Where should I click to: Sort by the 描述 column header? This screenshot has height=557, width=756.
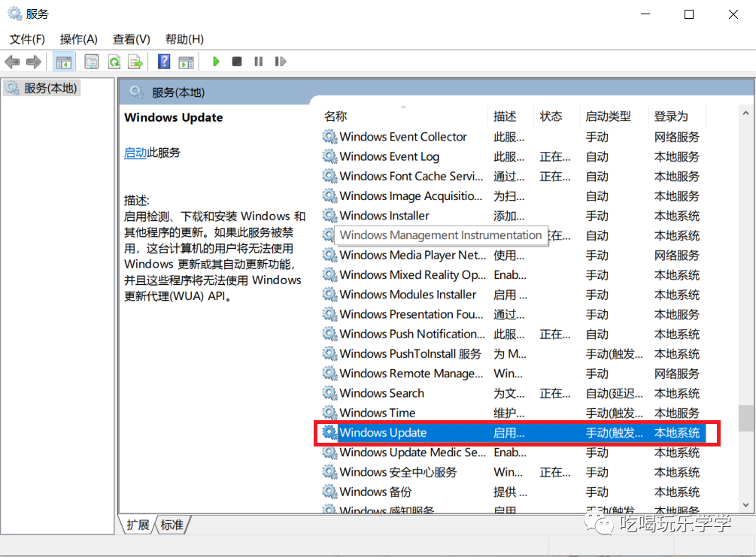(505, 116)
